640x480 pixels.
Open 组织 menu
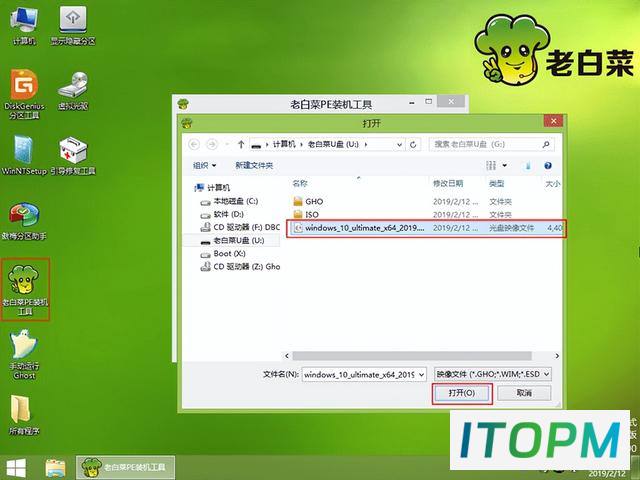[204, 165]
